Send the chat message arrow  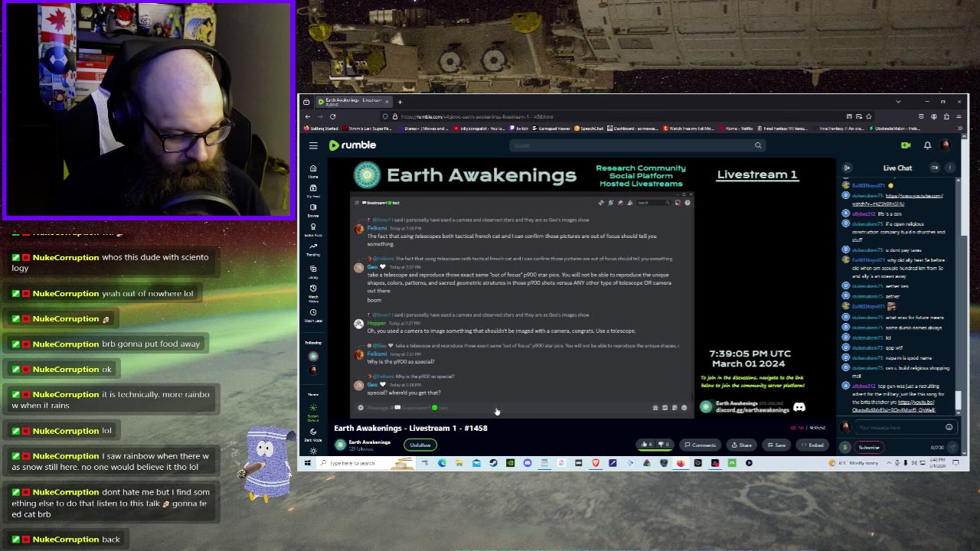point(952,448)
